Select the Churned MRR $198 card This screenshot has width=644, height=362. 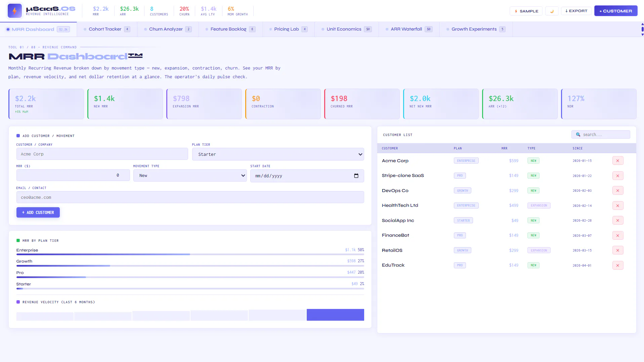coord(362,104)
